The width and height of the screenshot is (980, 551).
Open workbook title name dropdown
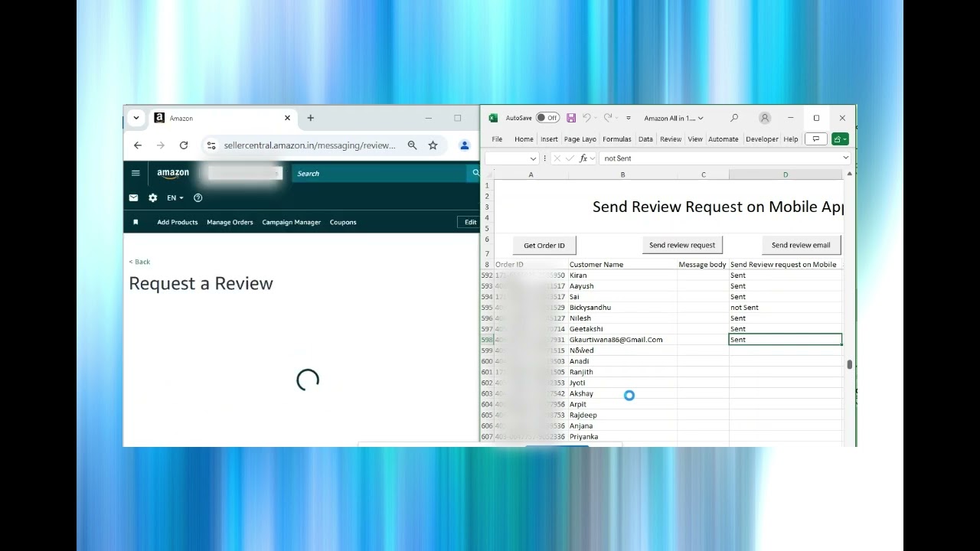coord(674,119)
